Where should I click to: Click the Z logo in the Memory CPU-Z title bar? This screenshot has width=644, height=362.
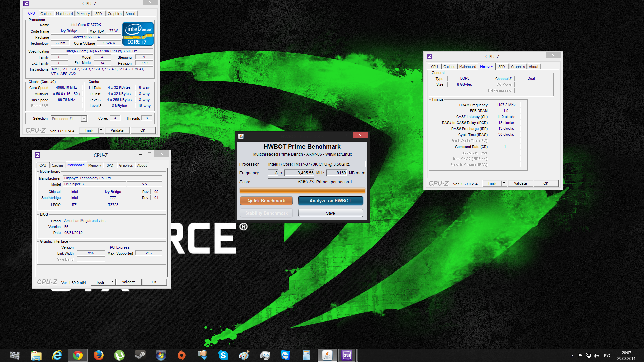[x=429, y=56]
